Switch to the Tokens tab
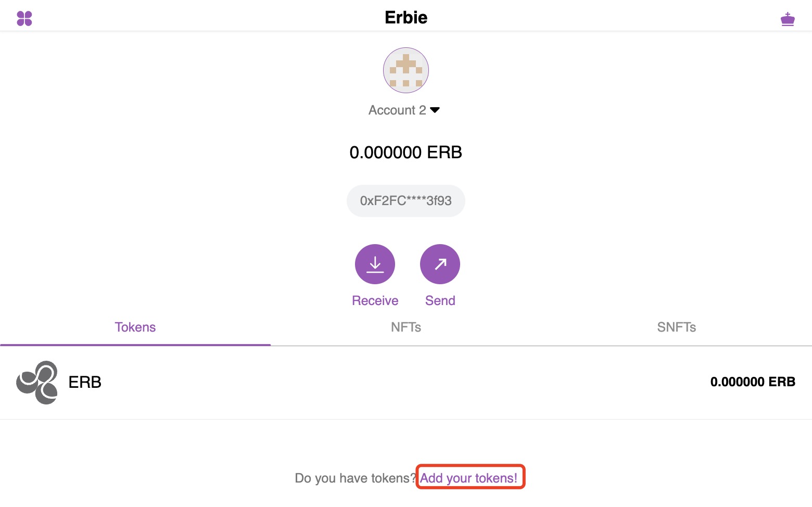This screenshot has height=507, width=812. point(135,327)
